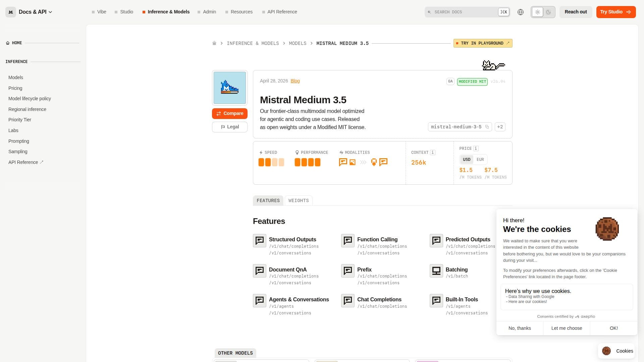Click the Compare button
Image resolution: width=644 pixels, height=362 pixels.
click(x=230, y=114)
